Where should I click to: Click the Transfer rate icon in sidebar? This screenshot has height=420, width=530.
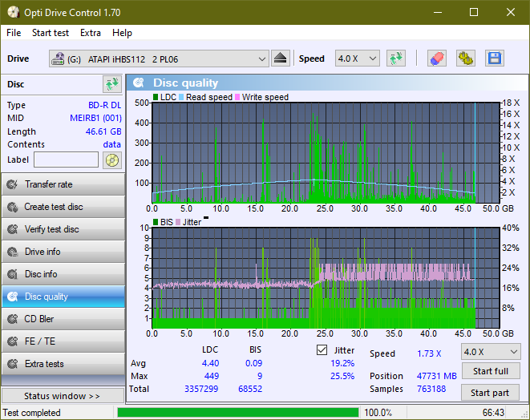13,184
